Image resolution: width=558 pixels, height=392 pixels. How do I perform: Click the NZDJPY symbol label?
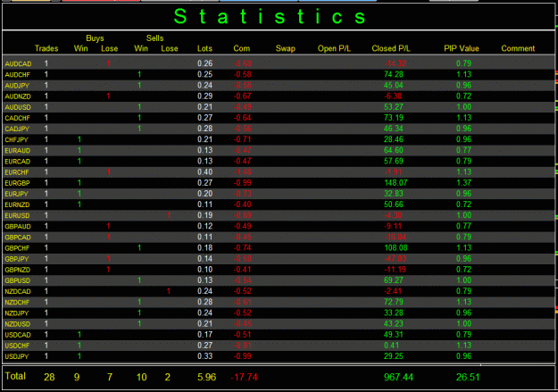[17, 313]
